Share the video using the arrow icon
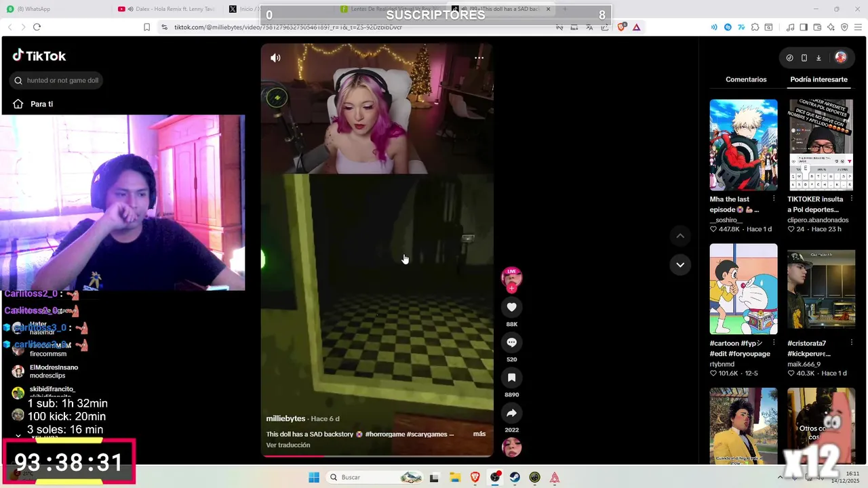The width and height of the screenshot is (868, 488). pos(512,413)
